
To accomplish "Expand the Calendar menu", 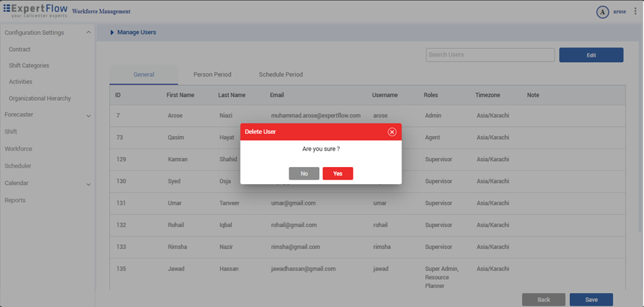I will click(x=89, y=184).
